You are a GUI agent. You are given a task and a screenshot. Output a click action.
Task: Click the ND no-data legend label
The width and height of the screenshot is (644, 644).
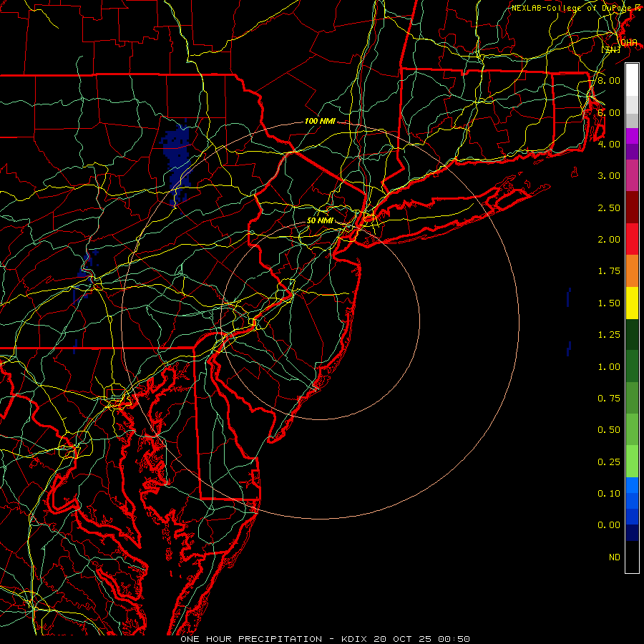[x=615, y=557]
